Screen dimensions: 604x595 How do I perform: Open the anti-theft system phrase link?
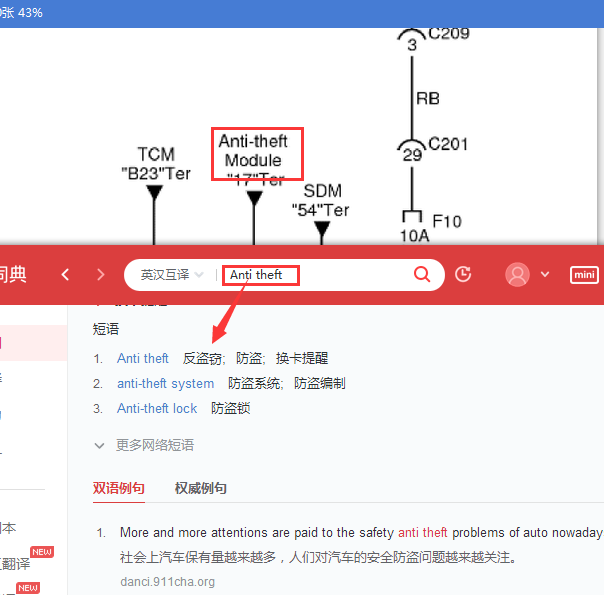tap(166, 384)
